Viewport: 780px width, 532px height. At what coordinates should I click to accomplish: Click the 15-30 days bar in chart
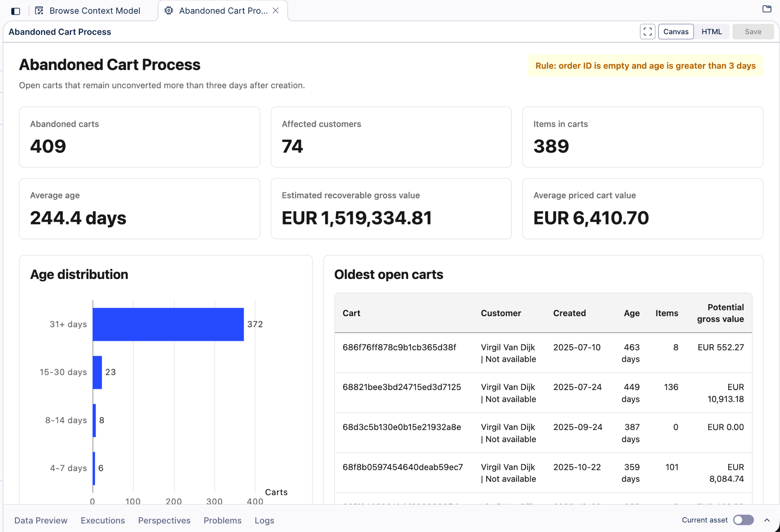click(x=97, y=372)
